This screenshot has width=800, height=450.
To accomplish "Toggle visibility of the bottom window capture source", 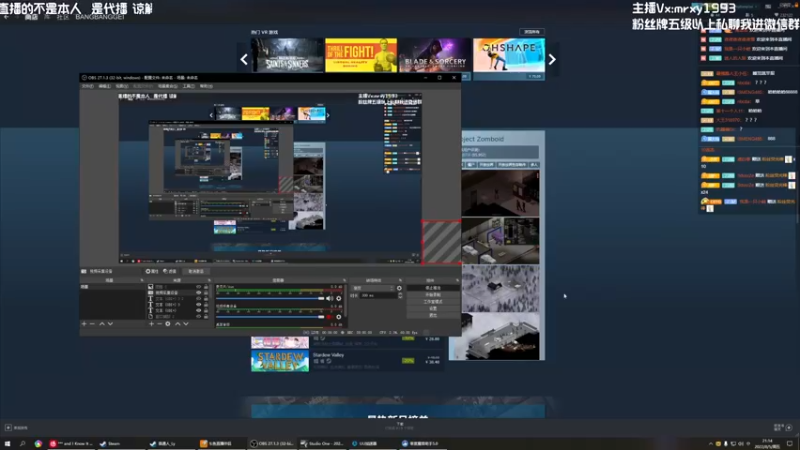I will pyautogui.click(x=198, y=316).
